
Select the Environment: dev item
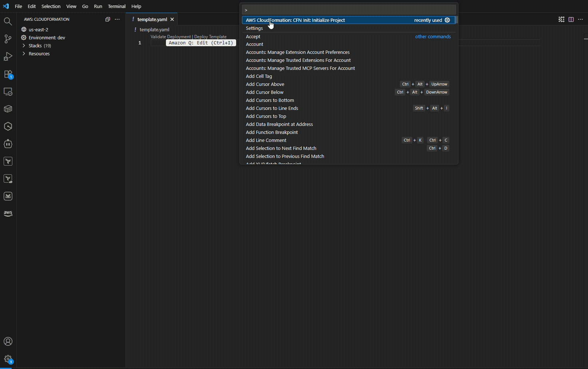tap(46, 37)
